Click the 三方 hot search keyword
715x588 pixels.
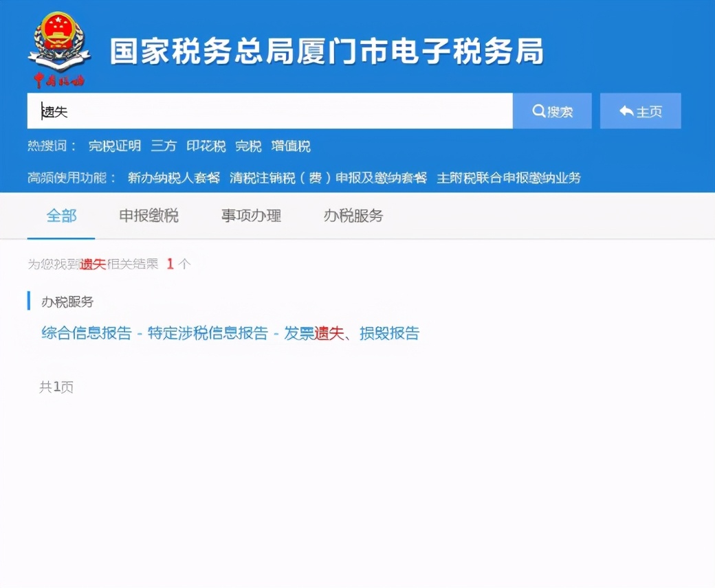point(163,146)
